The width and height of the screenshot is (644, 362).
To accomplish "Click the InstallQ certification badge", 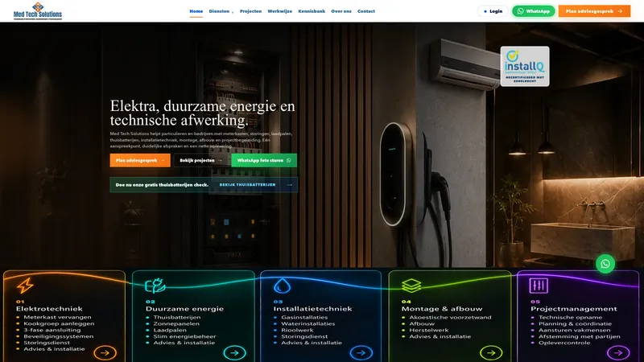I will [525, 66].
